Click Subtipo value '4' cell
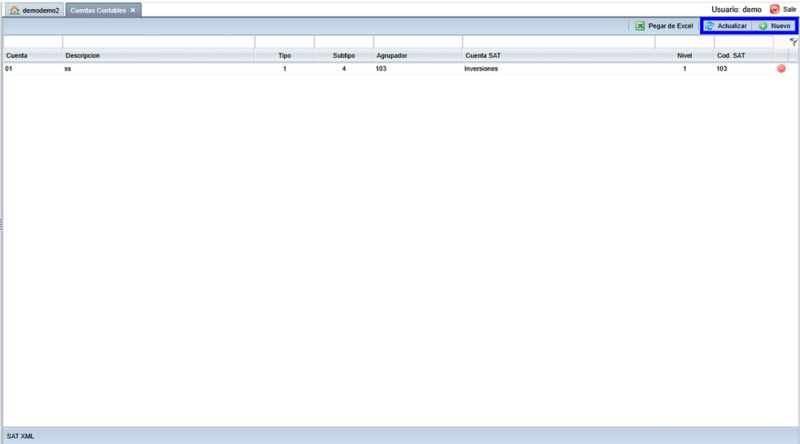This screenshot has width=800, height=444. coord(344,68)
